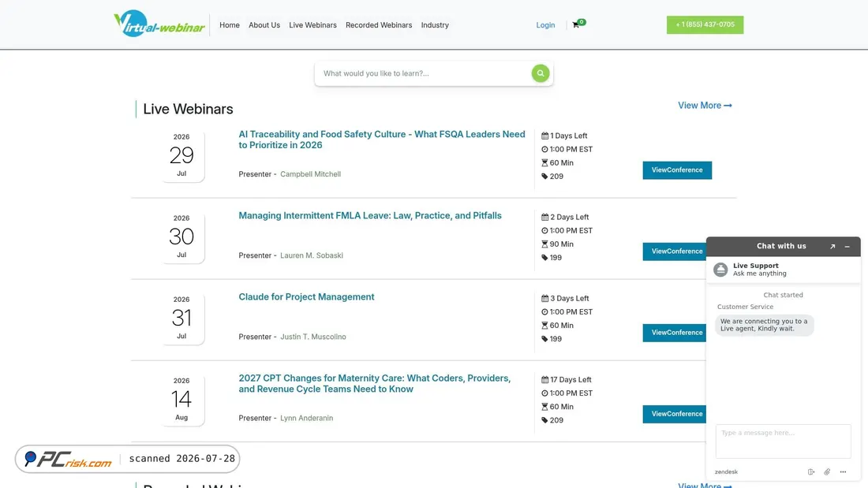The image size is (868, 488).
Task: Click ViewConference for AI Traceability webinar
Action: point(677,169)
